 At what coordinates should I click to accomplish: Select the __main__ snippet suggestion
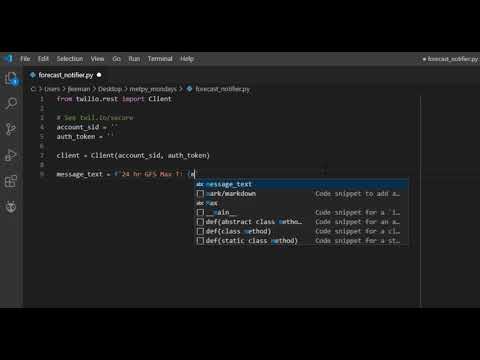click(x=301, y=212)
